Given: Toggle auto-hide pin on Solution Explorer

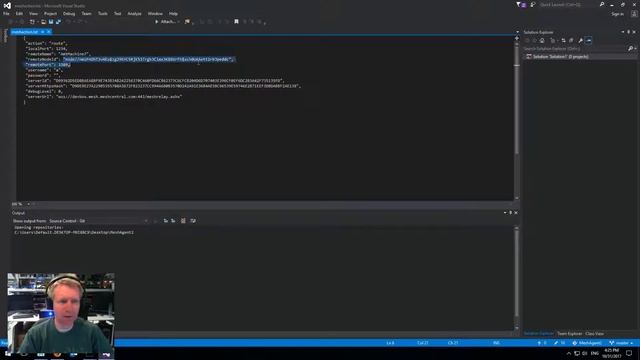Looking at the screenshot, I should 629,32.
